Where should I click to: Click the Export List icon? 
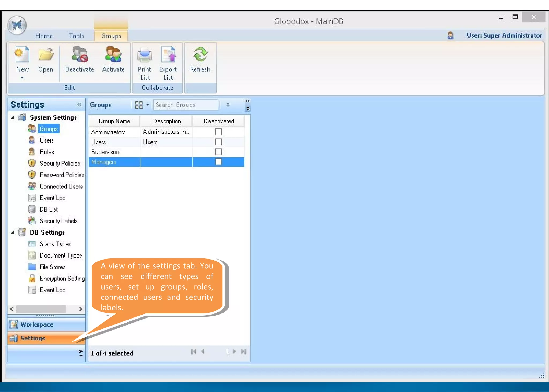coord(168,54)
